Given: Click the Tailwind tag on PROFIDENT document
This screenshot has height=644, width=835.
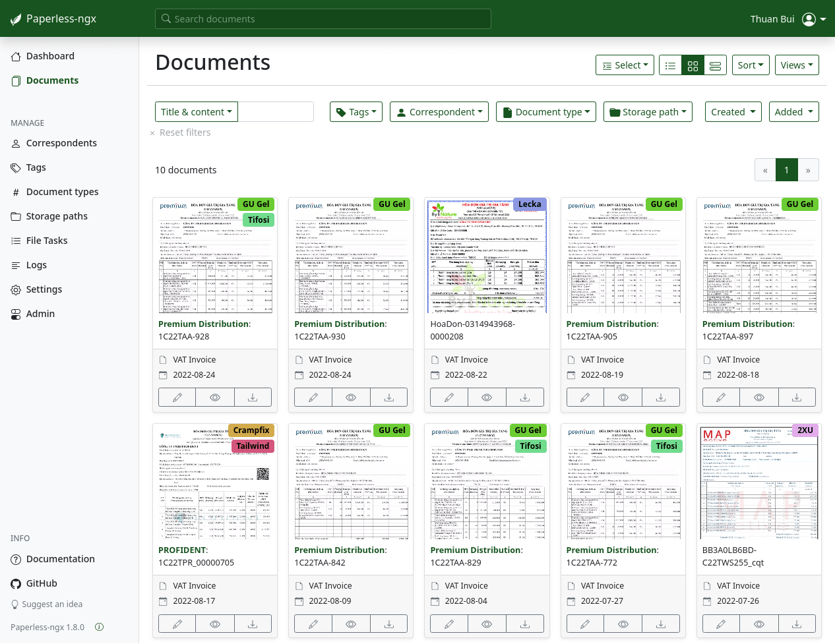Looking at the screenshot, I should pos(253,446).
